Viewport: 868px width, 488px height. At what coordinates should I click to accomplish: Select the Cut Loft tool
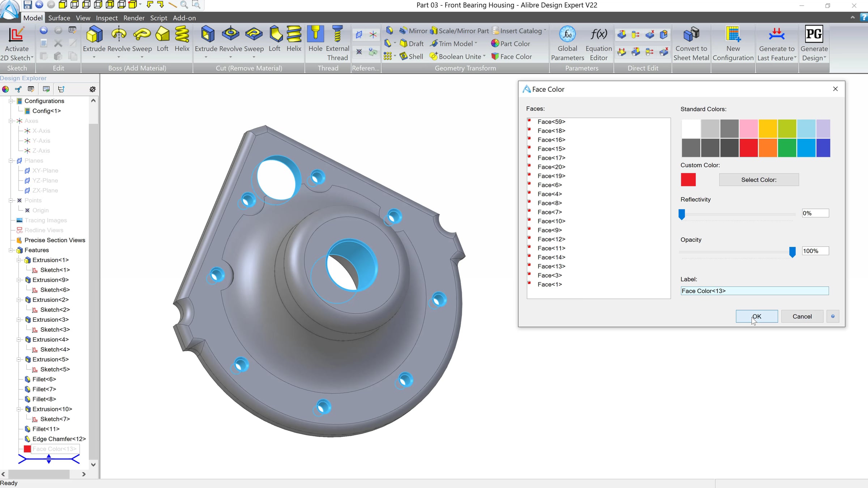(x=275, y=39)
